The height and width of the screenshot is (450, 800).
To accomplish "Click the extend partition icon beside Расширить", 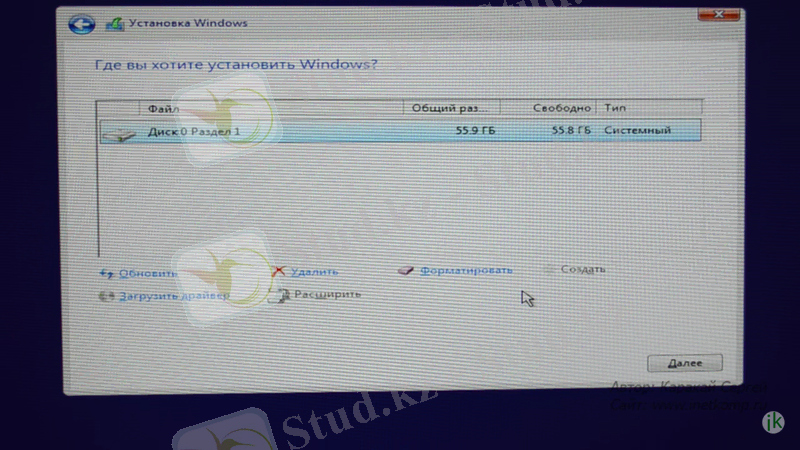I will [279, 295].
